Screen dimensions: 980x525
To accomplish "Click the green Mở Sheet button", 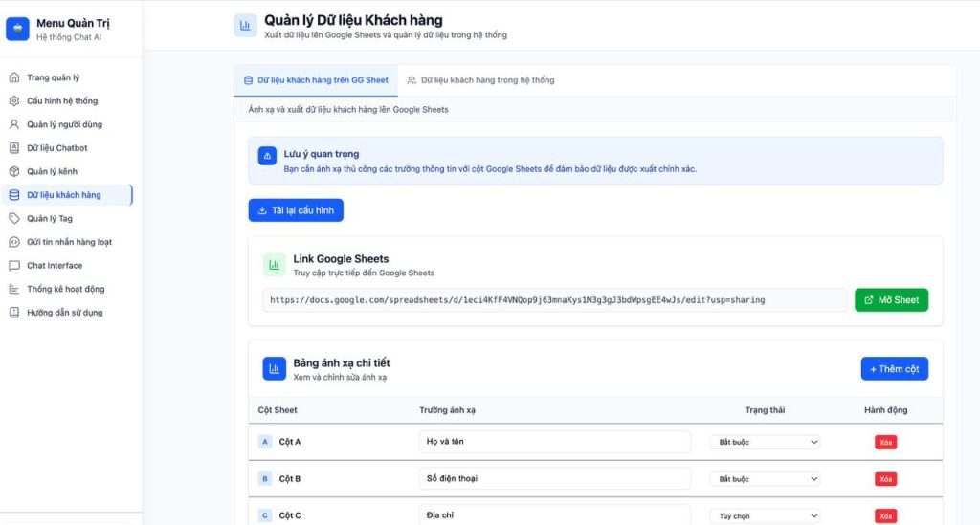I will 891,300.
